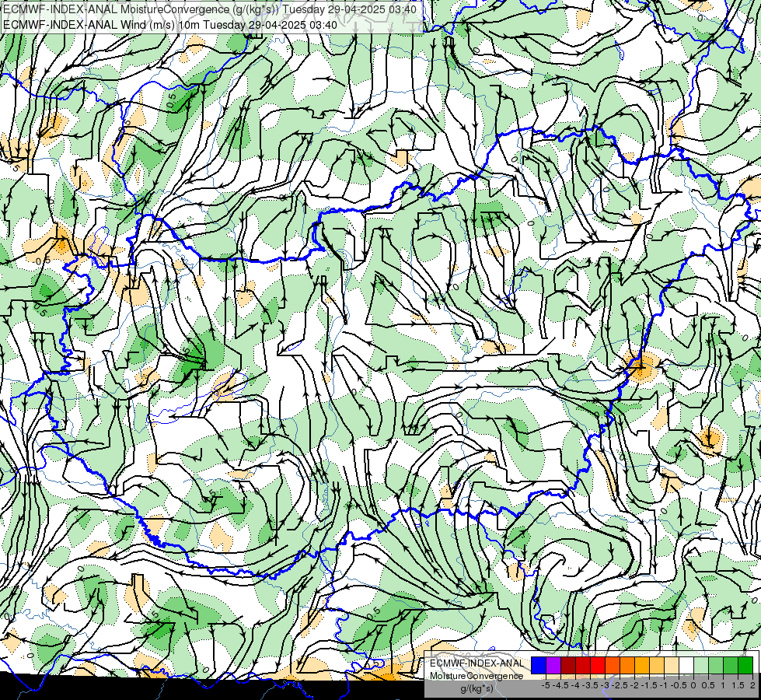Click the legend unit g/(kg*s)
Screen dimensions: 761x700
(x=476, y=688)
